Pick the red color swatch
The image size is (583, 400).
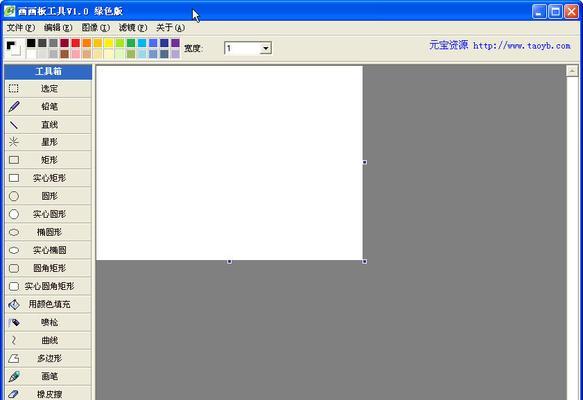coord(75,43)
